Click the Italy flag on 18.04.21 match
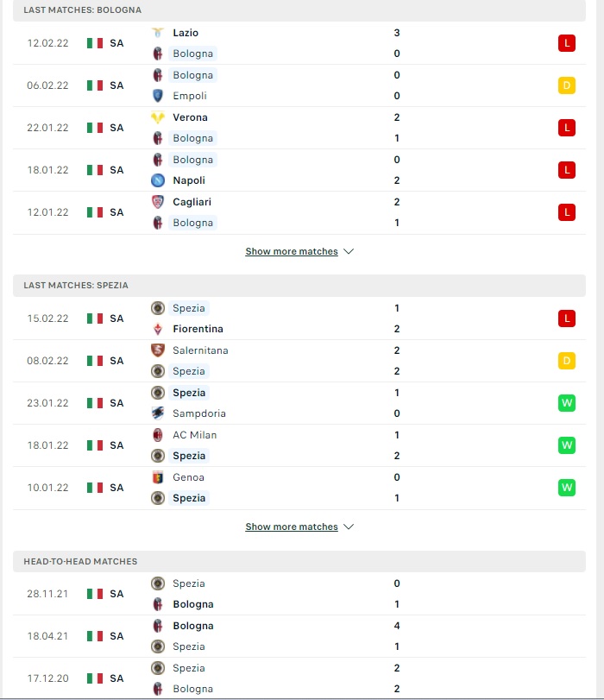 pyautogui.click(x=95, y=636)
